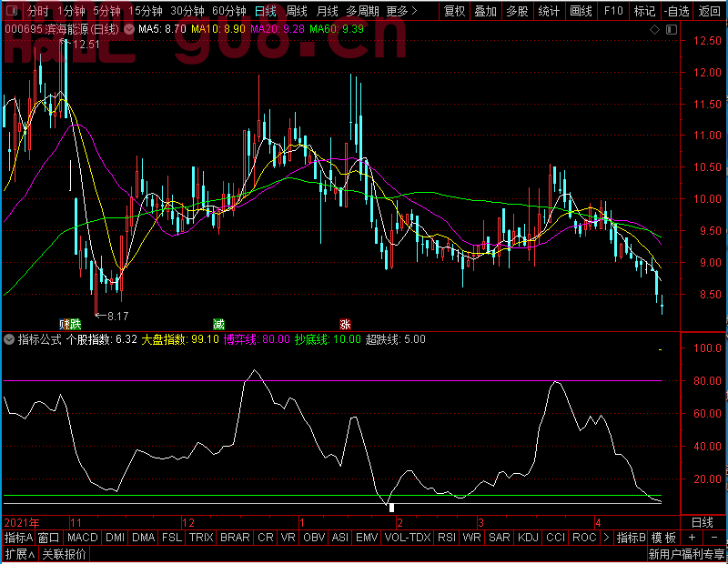Viewport: 728px width, 564px height.
Task: Click the 叠加 overlay button
Action: 486,11
